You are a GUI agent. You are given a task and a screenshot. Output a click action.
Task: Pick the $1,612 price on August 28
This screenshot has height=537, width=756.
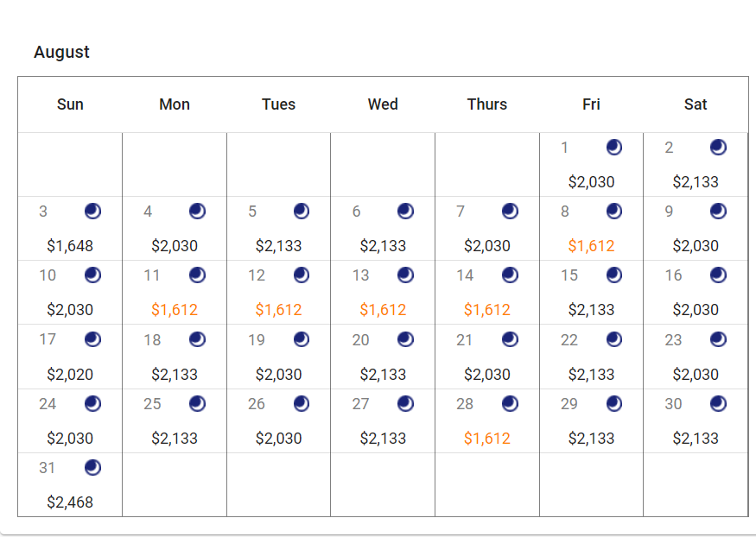(x=487, y=439)
